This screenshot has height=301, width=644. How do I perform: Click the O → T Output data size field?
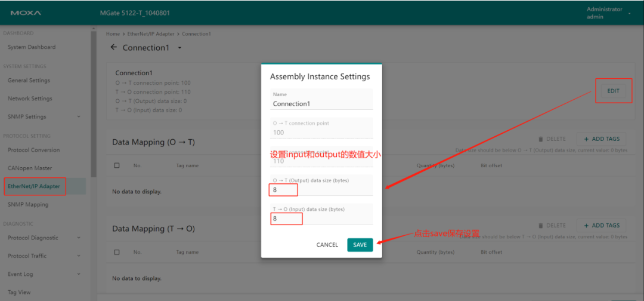(322, 190)
